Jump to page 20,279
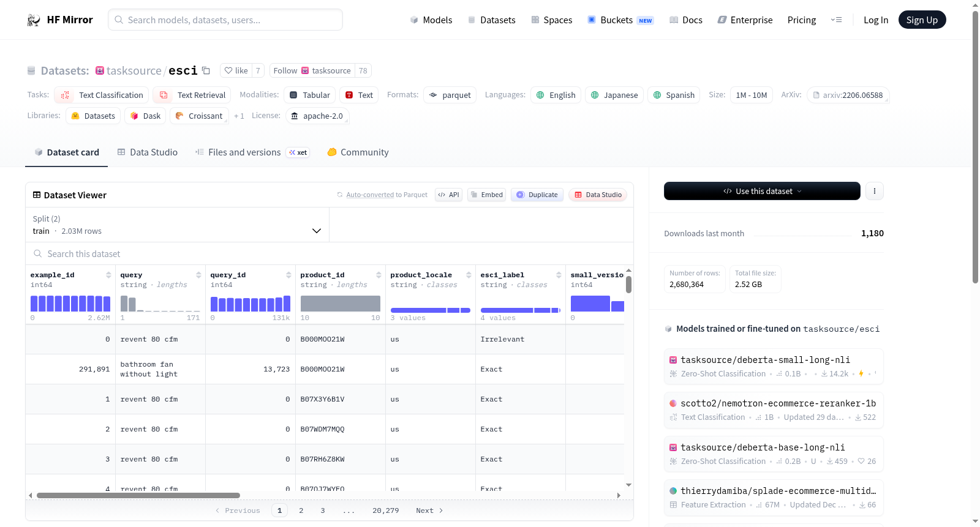This screenshot has height=527, width=980. point(386,510)
